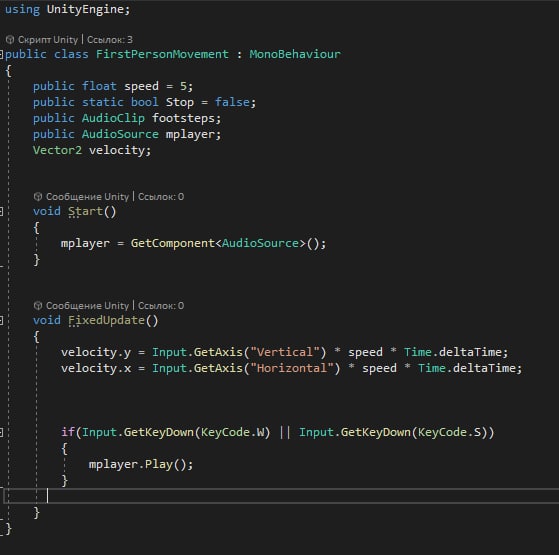Image resolution: width=559 pixels, height=555 pixels.
Task: Click the closing brace of the class
Action: 9,529
